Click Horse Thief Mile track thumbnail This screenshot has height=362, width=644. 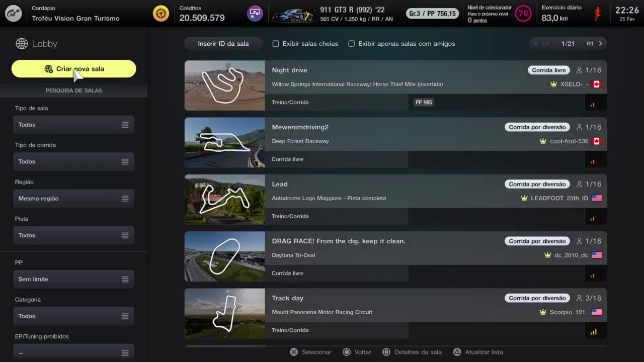point(225,85)
